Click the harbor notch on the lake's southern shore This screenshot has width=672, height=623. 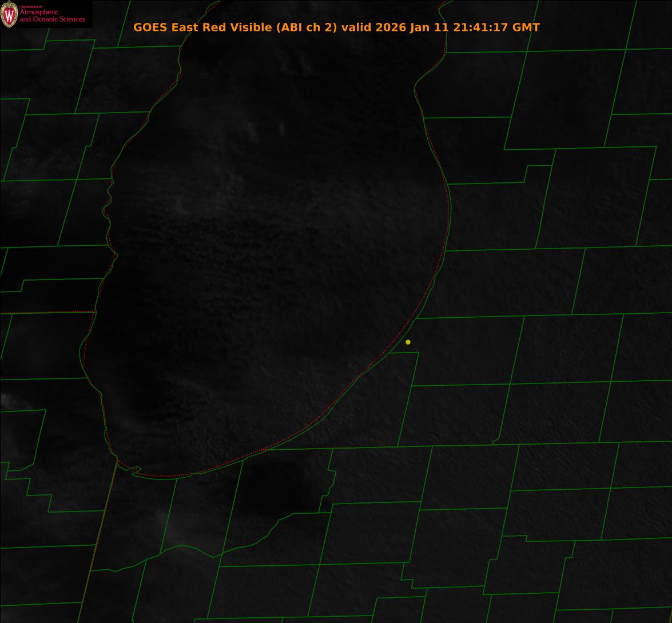pyautogui.click(x=135, y=470)
